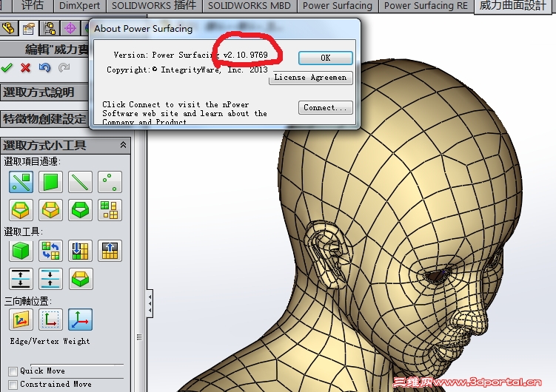Open the ConfigurationManager tab icon

tap(50, 28)
